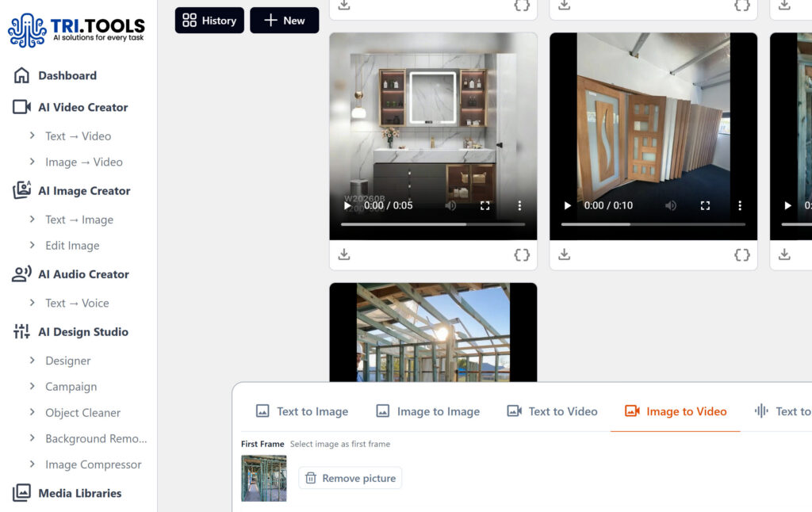Create a new generation with the New button
Image resolution: width=812 pixels, height=512 pixels.
(x=284, y=21)
